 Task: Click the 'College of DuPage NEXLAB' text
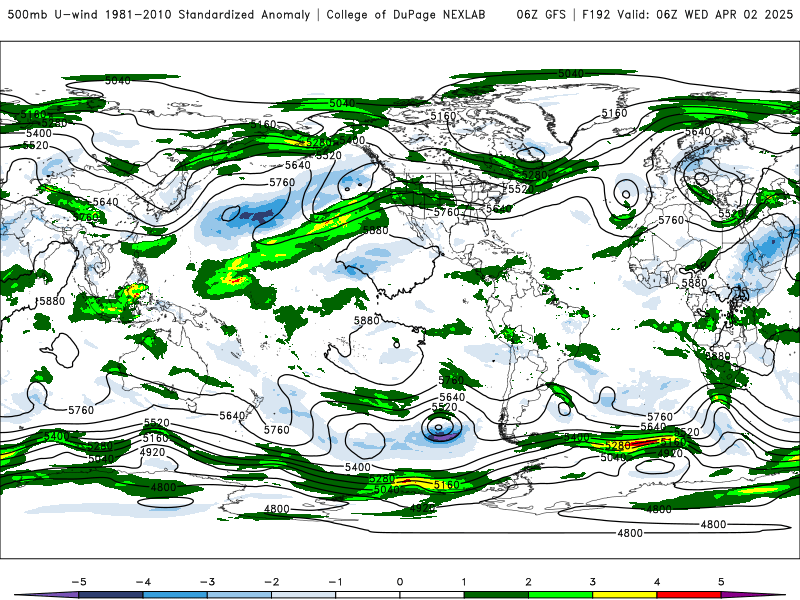coord(406,15)
